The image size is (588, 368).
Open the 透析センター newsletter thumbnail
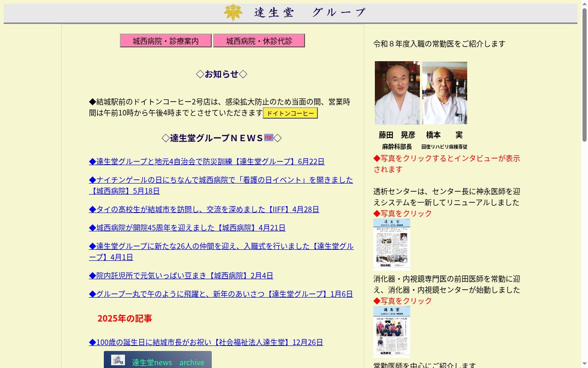[x=392, y=244]
